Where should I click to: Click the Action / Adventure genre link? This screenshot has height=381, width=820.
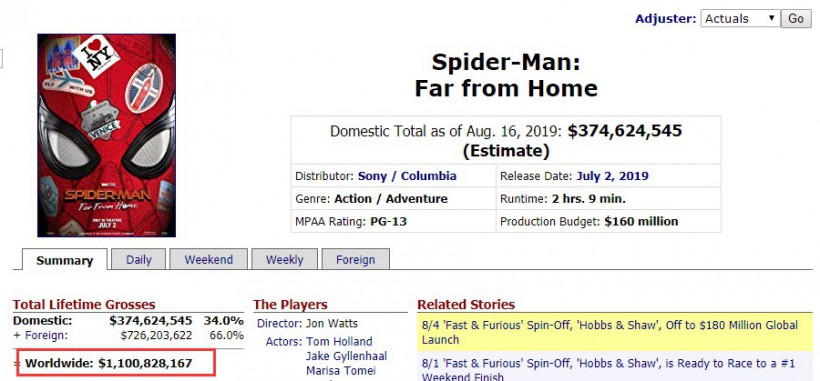tap(391, 199)
